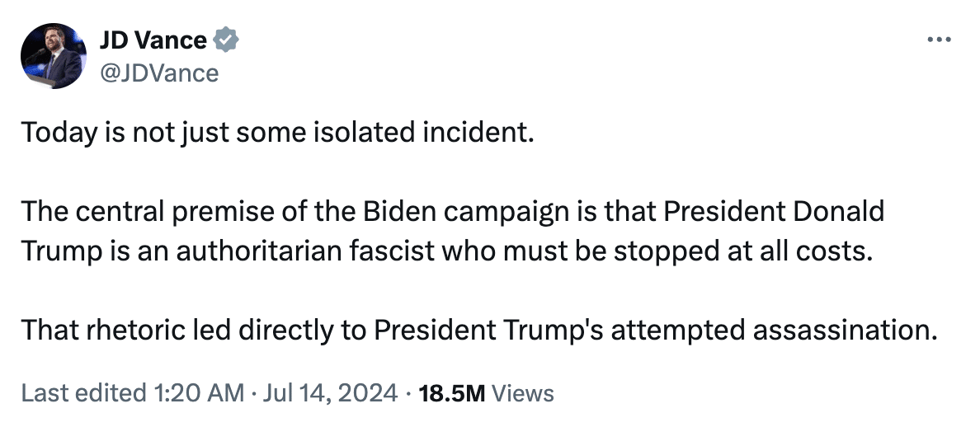Click the word 'assassination' in the post
The image size is (980, 427).
pyautogui.click(x=845, y=331)
